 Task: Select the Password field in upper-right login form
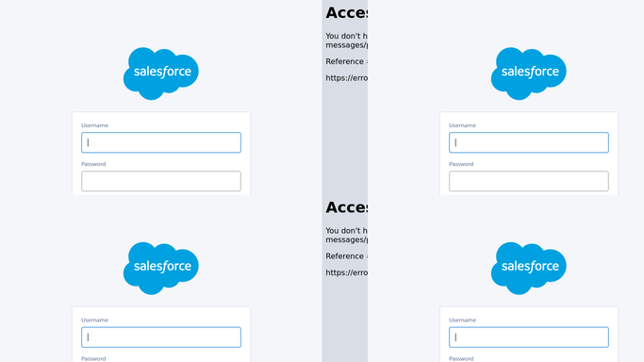click(x=529, y=181)
